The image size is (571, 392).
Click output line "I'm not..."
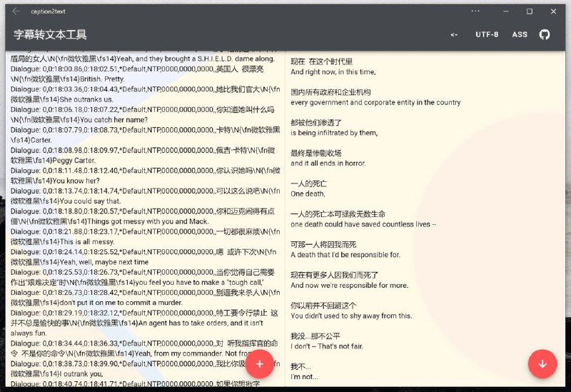[304, 377]
